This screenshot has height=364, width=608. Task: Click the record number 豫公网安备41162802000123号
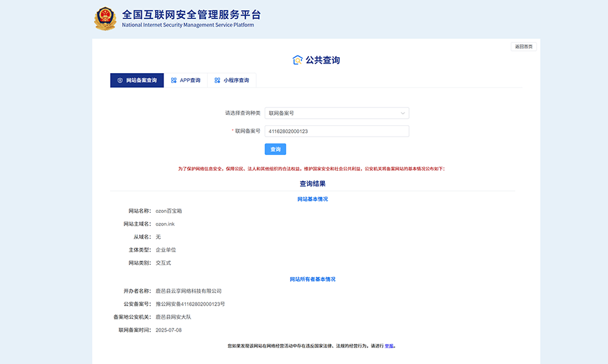click(x=190, y=304)
